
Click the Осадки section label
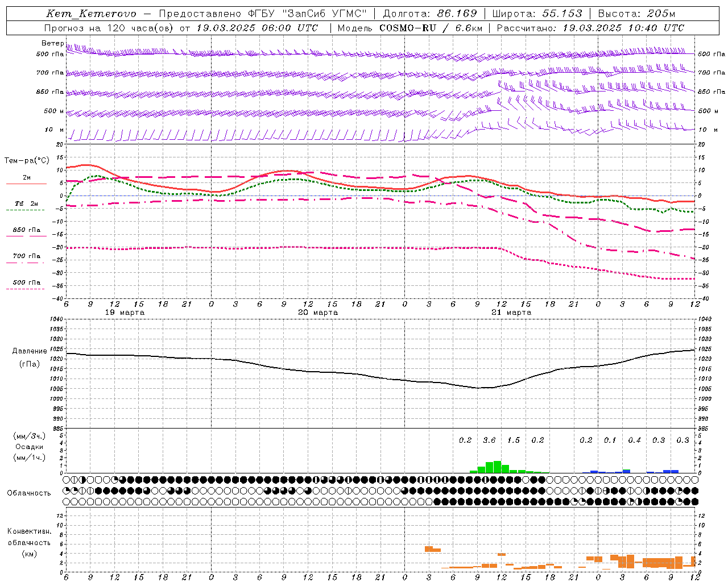[30, 447]
